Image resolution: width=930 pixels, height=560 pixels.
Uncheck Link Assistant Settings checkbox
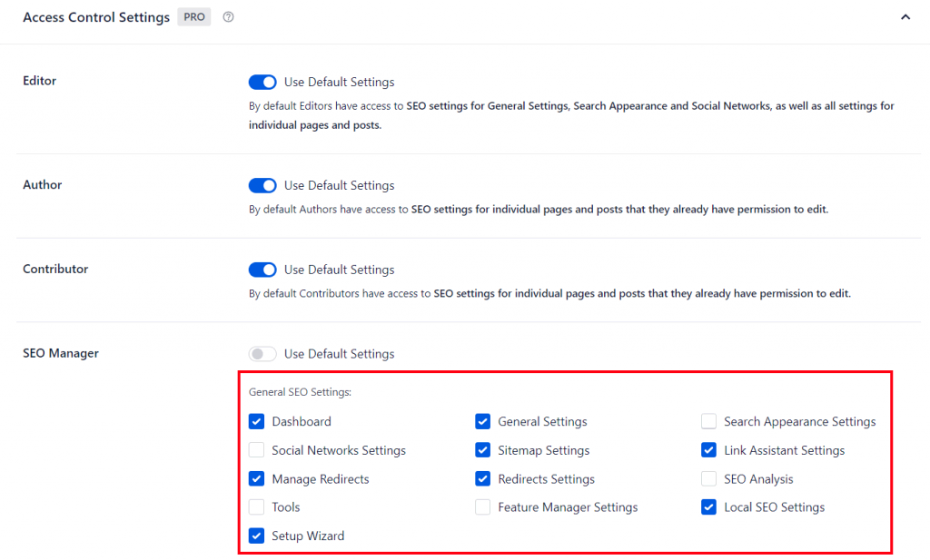[x=709, y=450]
